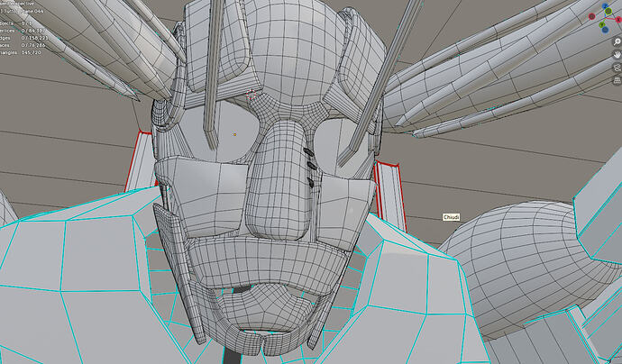Click the zoom magnifier viewport button
Viewport: 622px width, 364px height.
coord(617,41)
